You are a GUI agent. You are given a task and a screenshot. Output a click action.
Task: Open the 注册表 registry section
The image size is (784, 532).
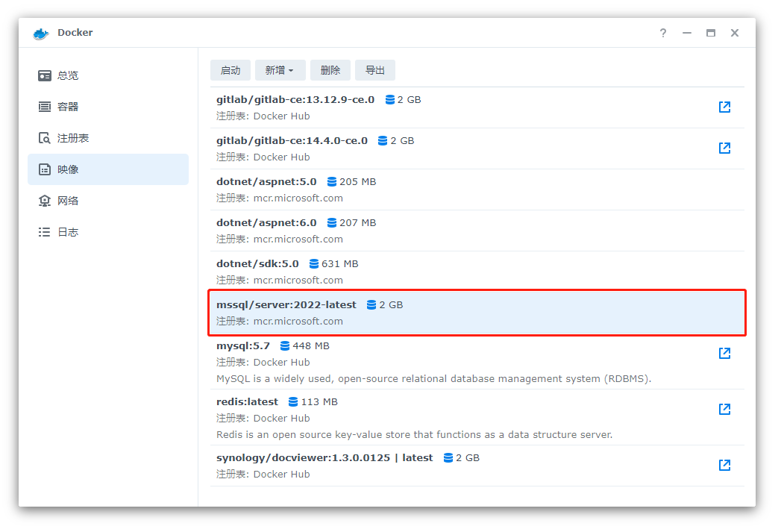click(108, 138)
